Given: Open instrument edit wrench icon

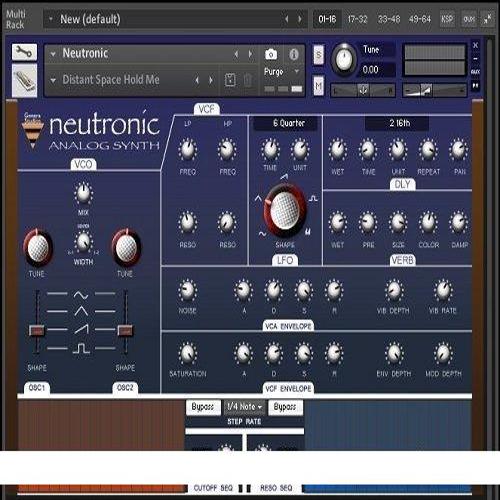Looking at the screenshot, I should point(24,52).
